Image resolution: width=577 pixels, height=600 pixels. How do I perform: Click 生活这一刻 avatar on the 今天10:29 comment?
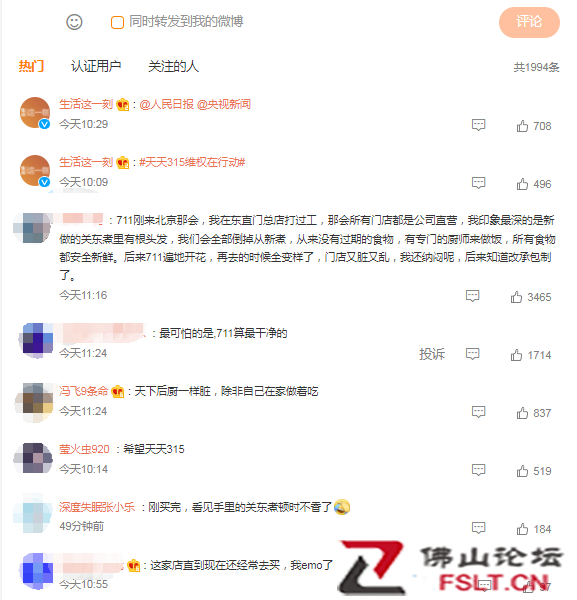pyautogui.click(x=35, y=112)
